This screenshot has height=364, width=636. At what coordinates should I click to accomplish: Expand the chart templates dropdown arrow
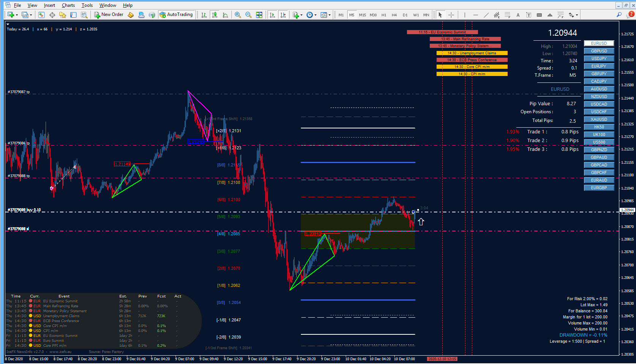pos(329,15)
